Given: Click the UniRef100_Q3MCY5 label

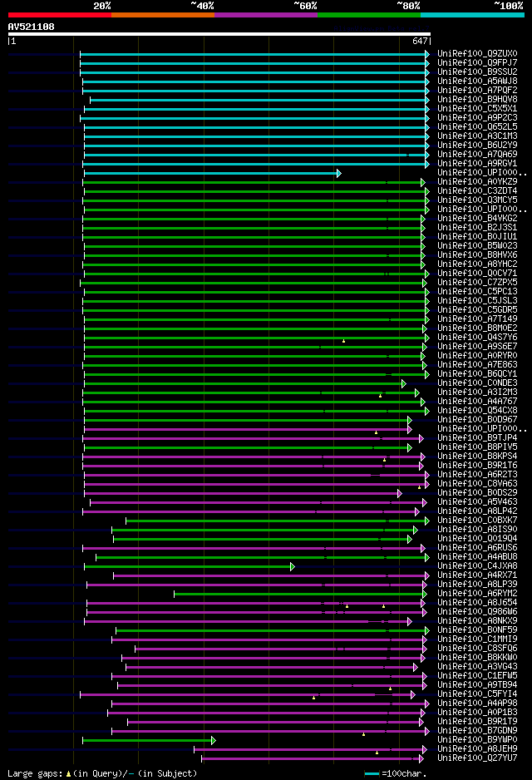Looking at the screenshot, I should [477, 200].
